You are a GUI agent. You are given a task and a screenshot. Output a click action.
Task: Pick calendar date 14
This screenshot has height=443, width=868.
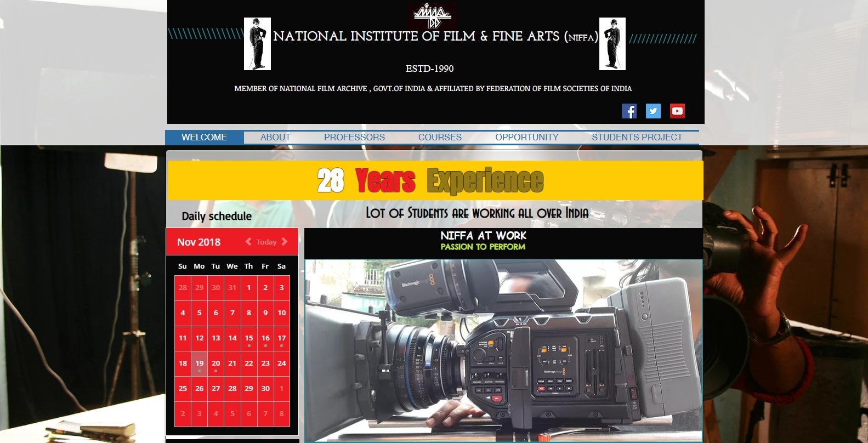[232, 338]
